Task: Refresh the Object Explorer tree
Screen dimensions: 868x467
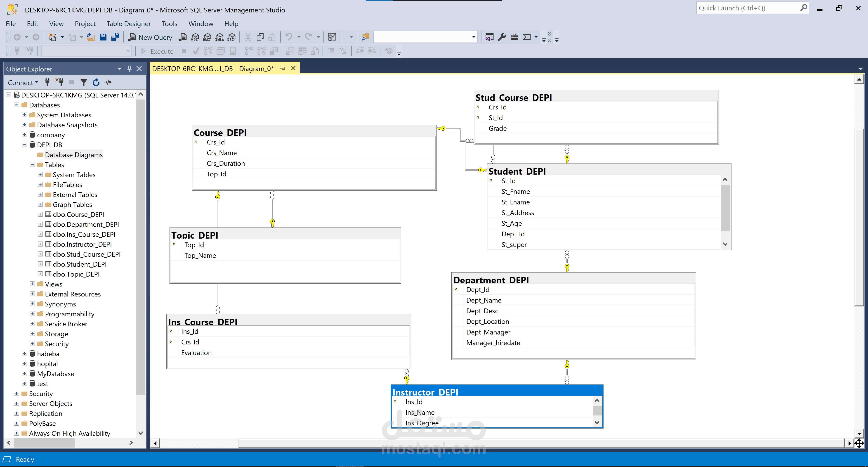Action: pos(96,82)
